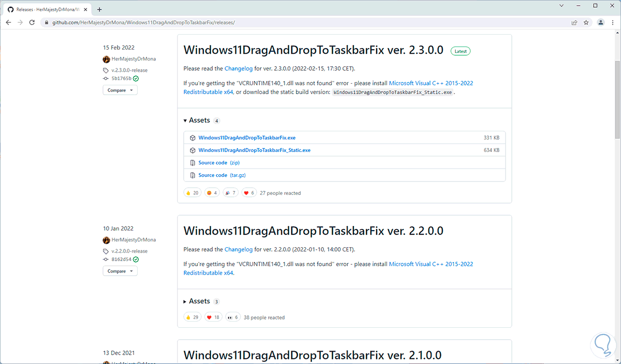Screen dimensions: 621x364
Task: Click the package icon beside Windows11DragAndDropToTaskbarFix.exe
Action: coord(193,138)
